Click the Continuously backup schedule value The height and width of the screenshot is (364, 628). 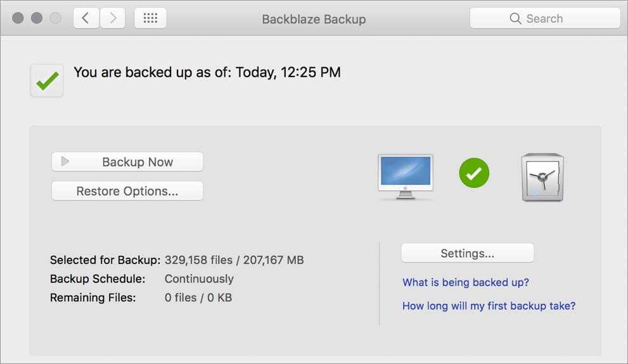coord(199,279)
